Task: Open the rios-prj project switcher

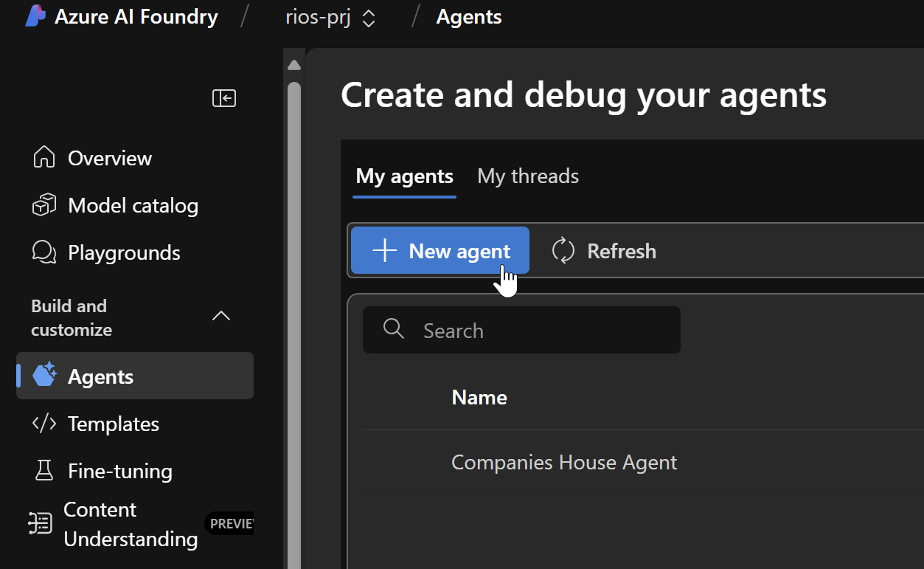Action: (x=331, y=17)
